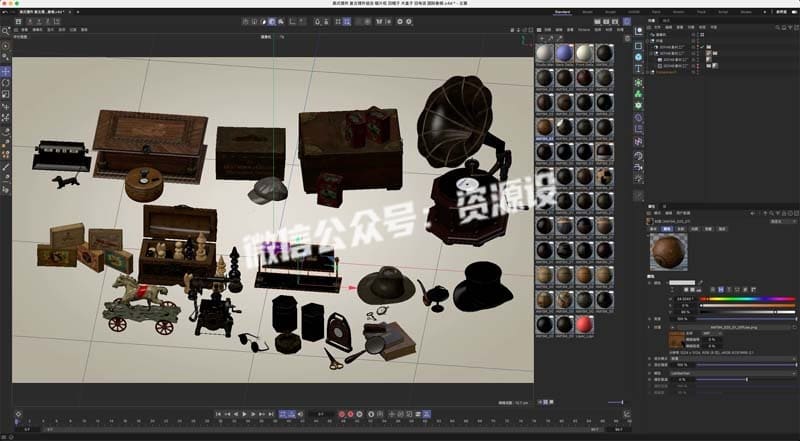This screenshot has height=441, width=800.
Task: Click the texture file name button
Action: click(733, 327)
